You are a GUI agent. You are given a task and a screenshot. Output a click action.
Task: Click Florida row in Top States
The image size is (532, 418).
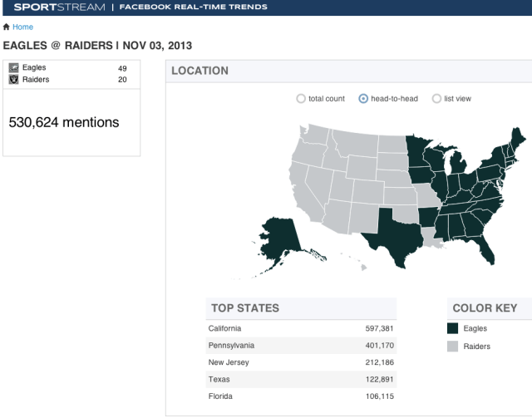coord(300,396)
